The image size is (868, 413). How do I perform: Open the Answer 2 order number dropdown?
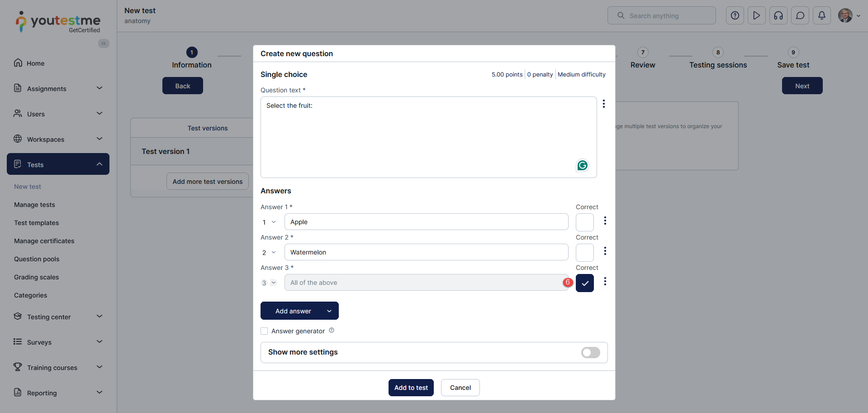tap(269, 253)
